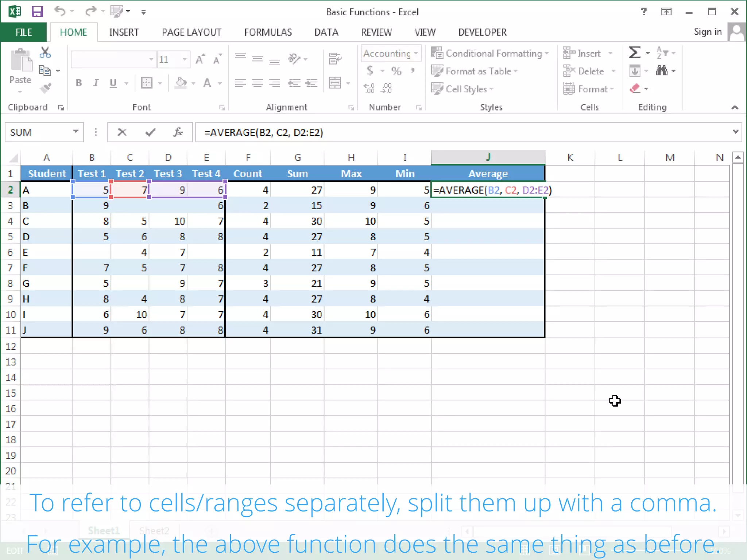Click the Increase Decimal icon
This screenshot has height=560, width=747.
coord(369,88)
